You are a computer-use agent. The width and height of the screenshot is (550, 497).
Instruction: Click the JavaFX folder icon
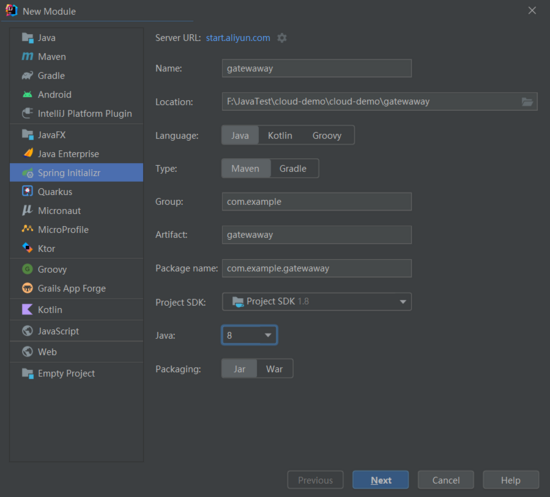coord(27,135)
